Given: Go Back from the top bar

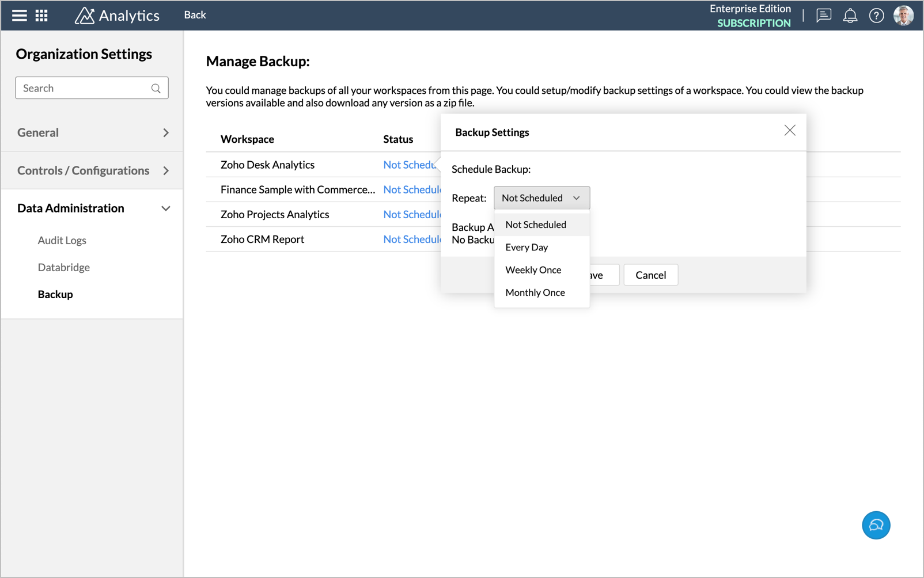Looking at the screenshot, I should tap(195, 15).
